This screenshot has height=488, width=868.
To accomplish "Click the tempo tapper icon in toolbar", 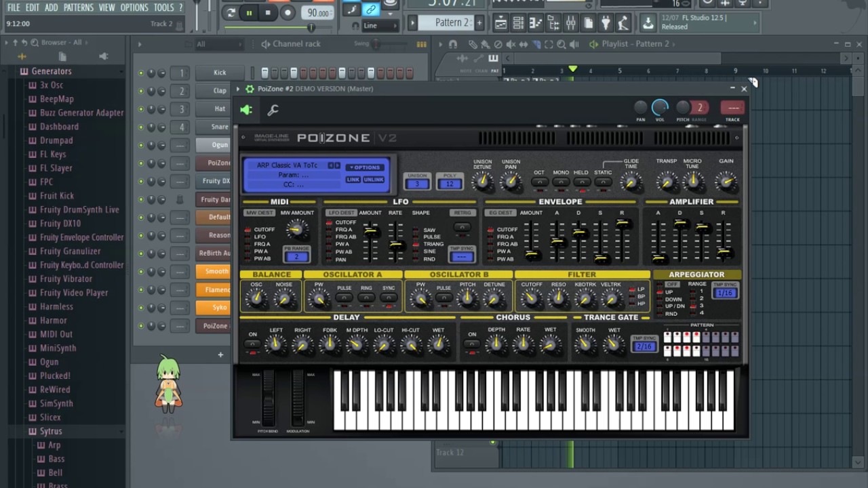I will [x=623, y=24].
